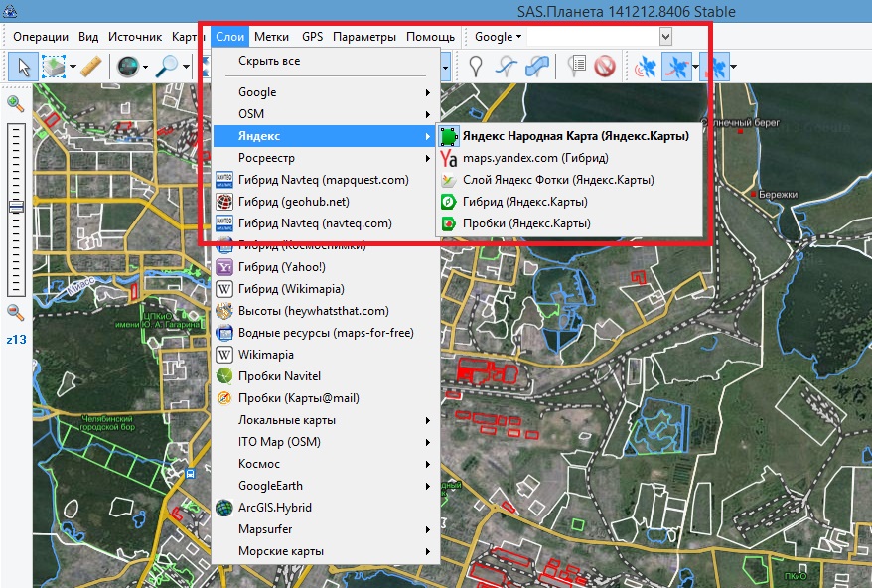Click the Yahoo Y icon

coord(224,267)
